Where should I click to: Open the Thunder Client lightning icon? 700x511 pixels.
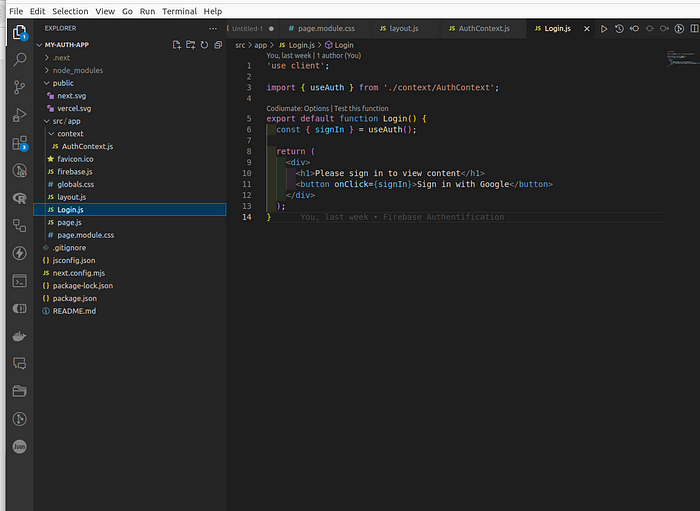click(20, 253)
